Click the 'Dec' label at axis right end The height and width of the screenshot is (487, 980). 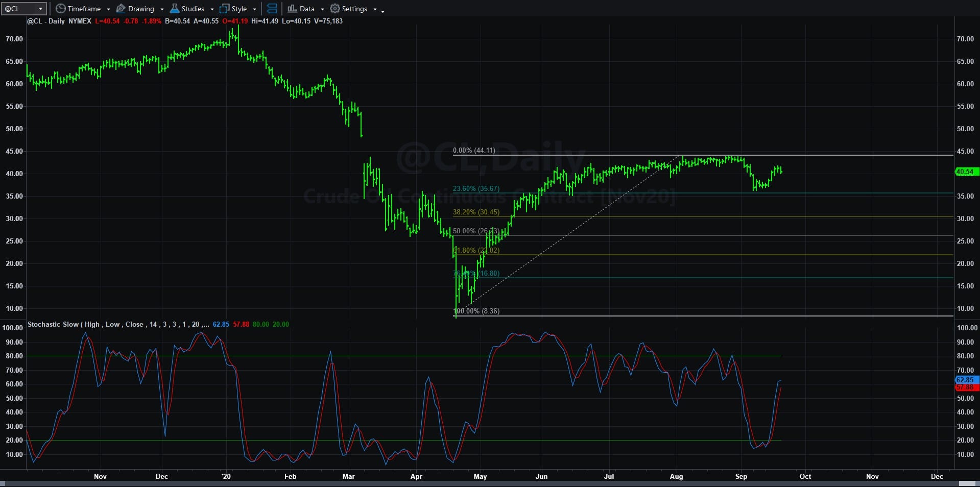tap(937, 476)
